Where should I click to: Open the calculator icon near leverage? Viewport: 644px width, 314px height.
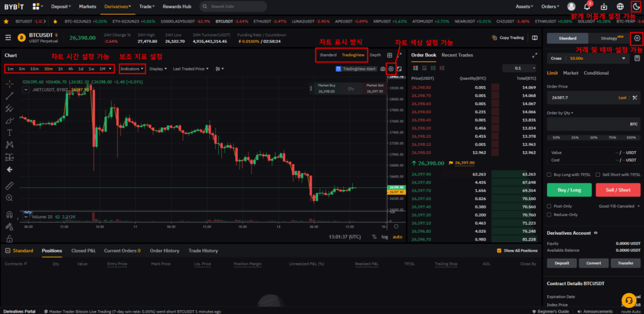click(x=637, y=59)
